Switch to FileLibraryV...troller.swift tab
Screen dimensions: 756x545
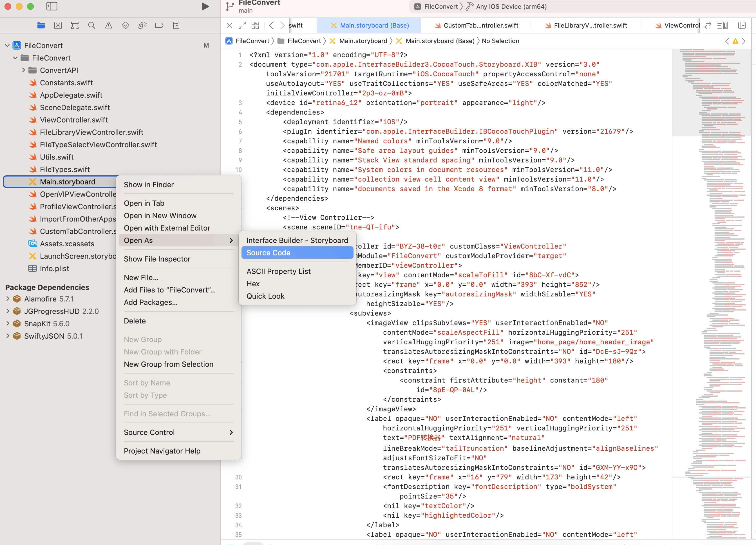pyautogui.click(x=586, y=25)
